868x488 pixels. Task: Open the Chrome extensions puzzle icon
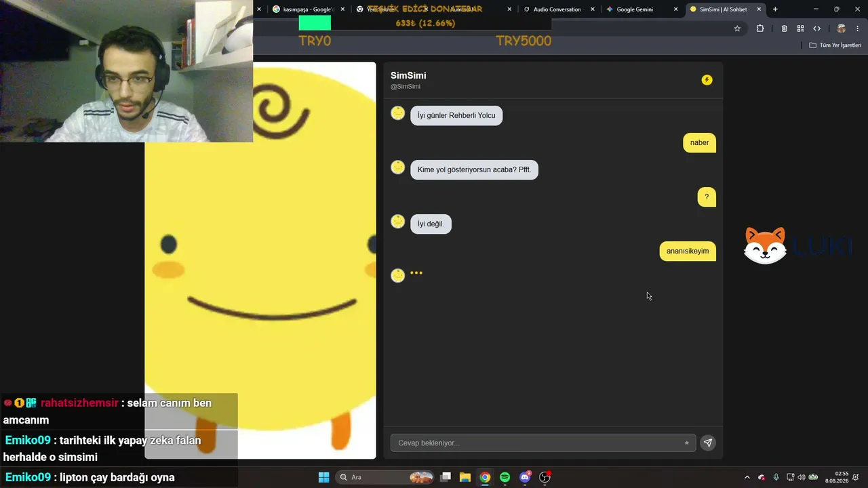759,28
